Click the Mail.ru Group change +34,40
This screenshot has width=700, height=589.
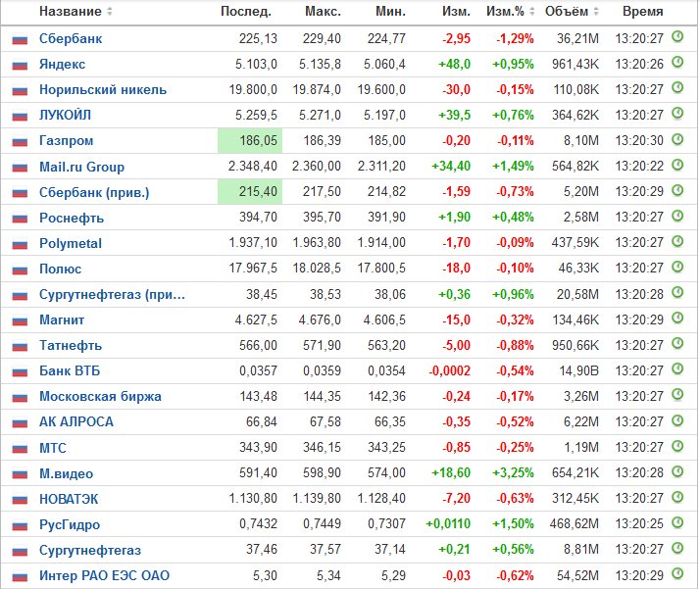point(451,167)
